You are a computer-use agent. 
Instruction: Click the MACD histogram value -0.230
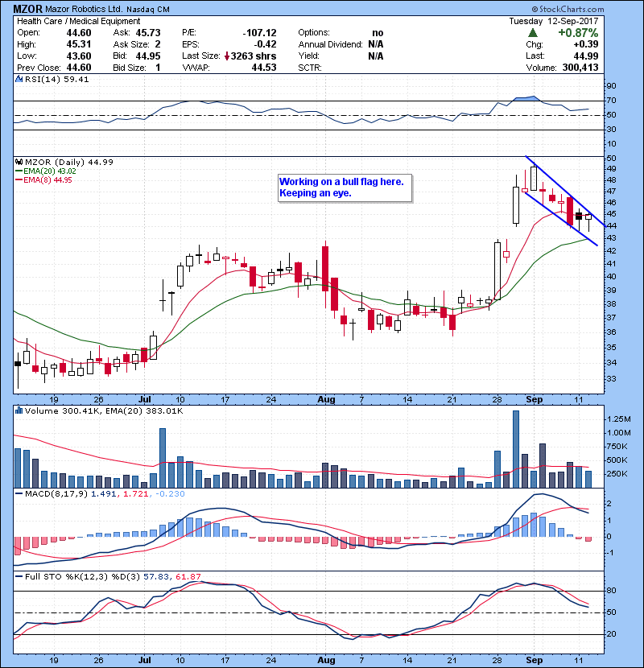point(170,494)
